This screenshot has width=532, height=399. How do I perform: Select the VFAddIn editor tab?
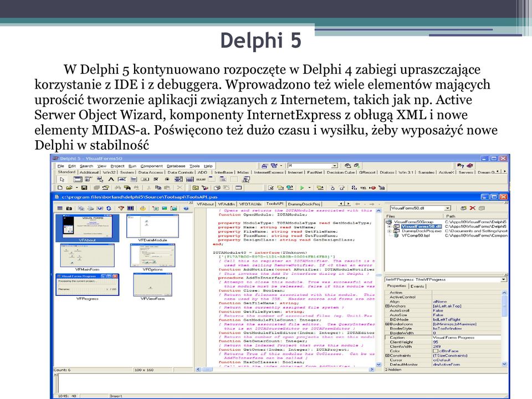(x=226, y=204)
